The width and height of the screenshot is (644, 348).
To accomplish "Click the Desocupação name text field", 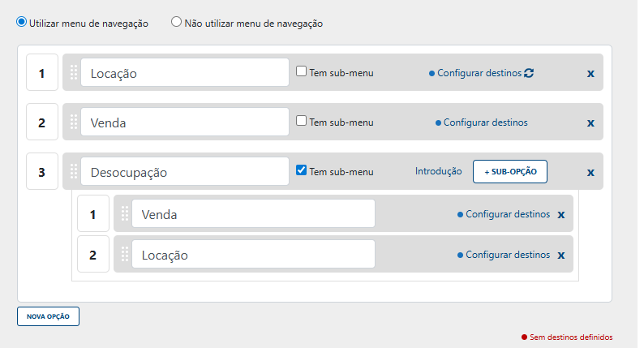I will (184, 172).
